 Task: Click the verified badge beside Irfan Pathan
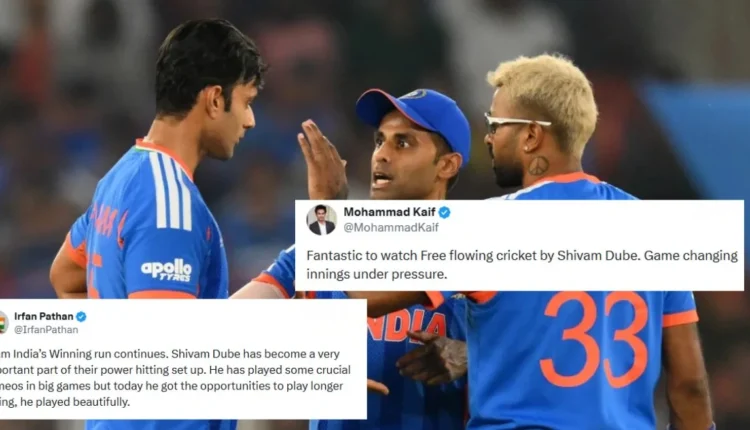(81, 317)
